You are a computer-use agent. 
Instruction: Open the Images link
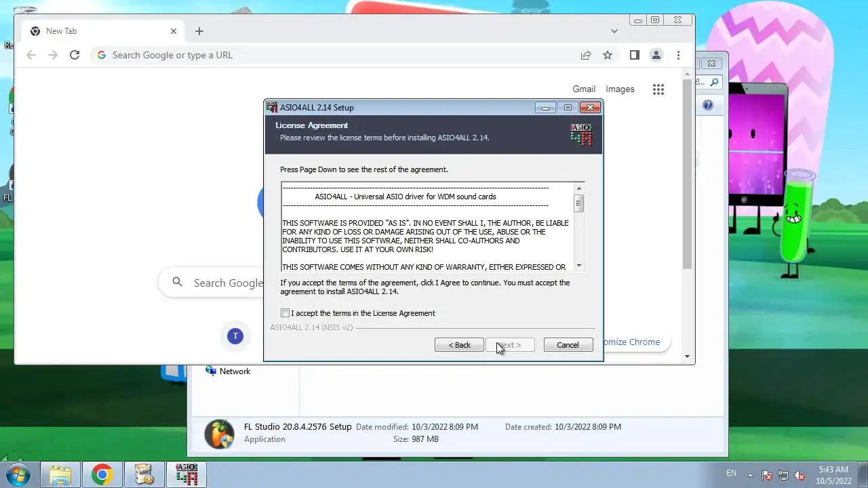tap(620, 89)
